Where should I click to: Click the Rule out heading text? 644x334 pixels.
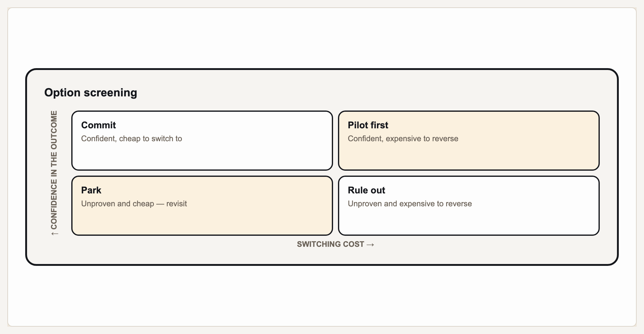tap(366, 190)
